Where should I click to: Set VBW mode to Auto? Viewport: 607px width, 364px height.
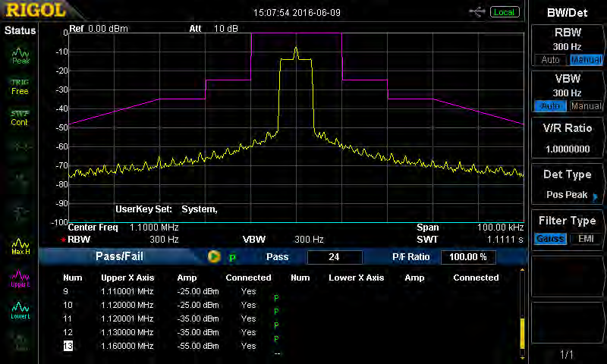(x=551, y=106)
